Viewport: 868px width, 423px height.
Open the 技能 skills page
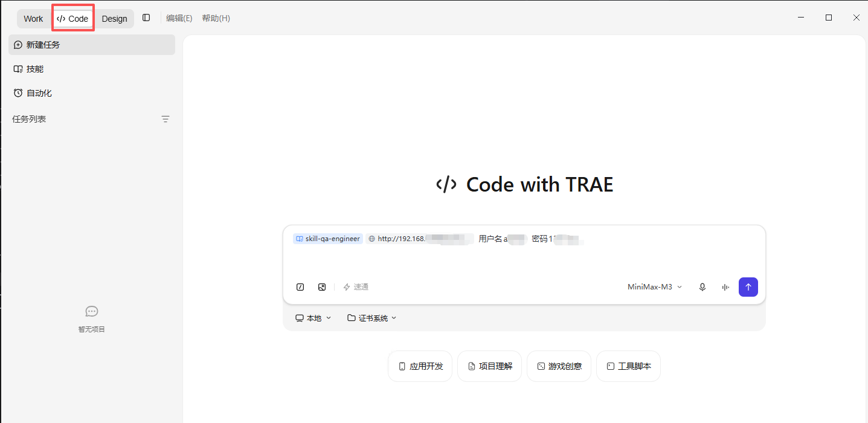click(x=92, y=69)
